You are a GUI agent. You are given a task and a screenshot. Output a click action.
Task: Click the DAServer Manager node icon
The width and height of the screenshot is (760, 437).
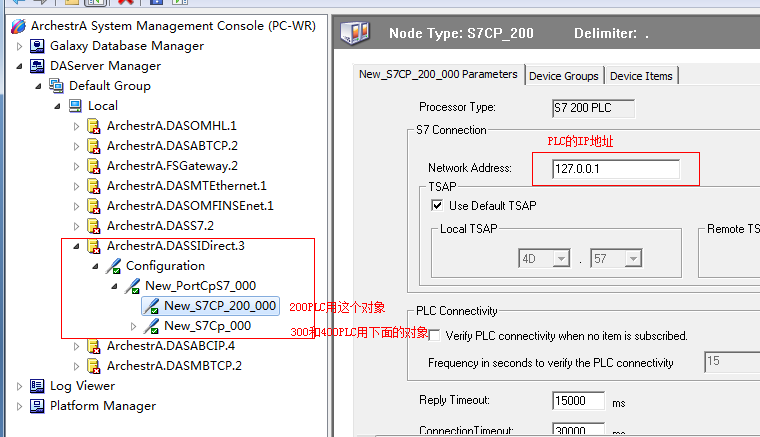pyautogui.click(x=37, y=66)
